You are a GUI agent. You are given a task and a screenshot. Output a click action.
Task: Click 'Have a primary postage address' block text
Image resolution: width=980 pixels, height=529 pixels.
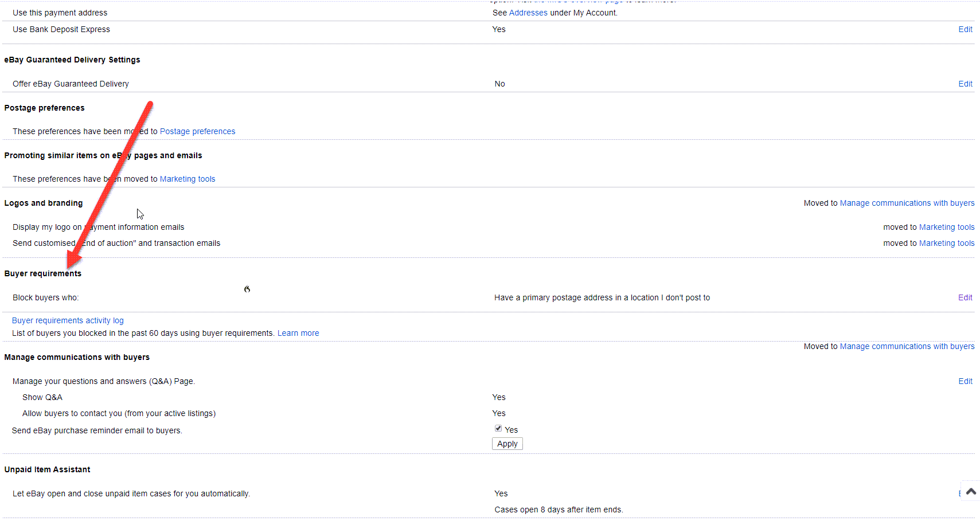coord(602,297)
